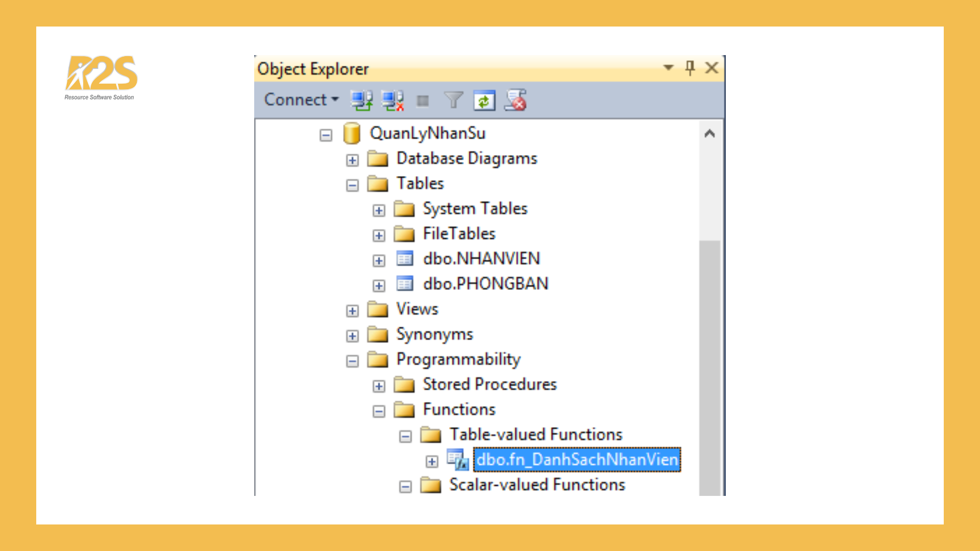This screenshot has width=980, height=551.
Task: Collapse the Programmability node
Action: coord(352,360)
